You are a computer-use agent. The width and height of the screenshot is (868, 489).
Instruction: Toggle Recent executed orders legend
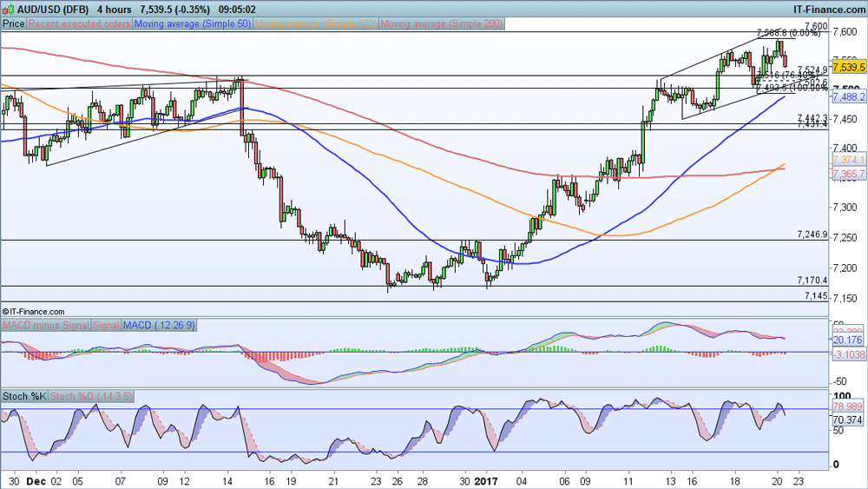(x=79, y=23)
